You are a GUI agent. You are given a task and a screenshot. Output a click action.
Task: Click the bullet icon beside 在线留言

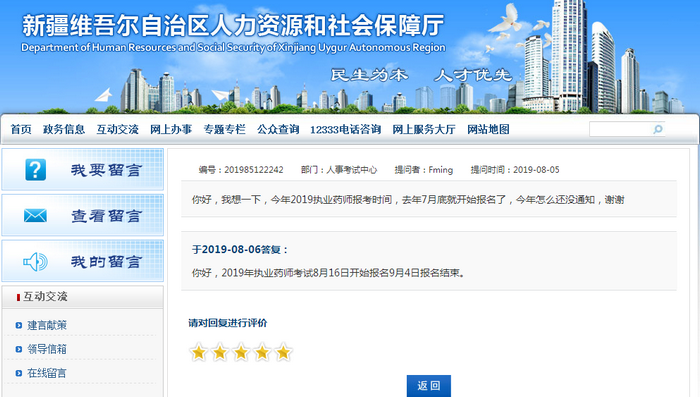click(19, 373)
